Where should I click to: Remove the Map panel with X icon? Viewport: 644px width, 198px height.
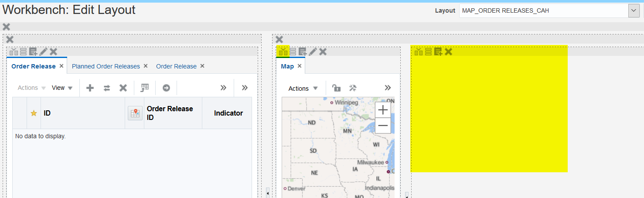tap(323, 52)
